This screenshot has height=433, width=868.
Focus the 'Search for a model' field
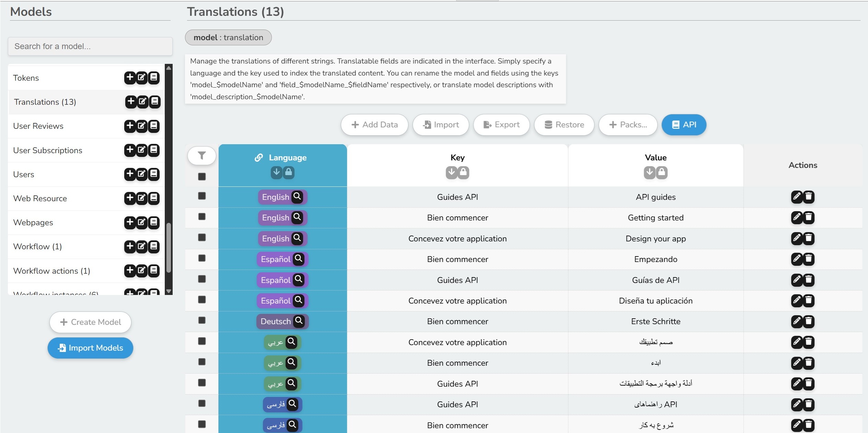point(90,46)
